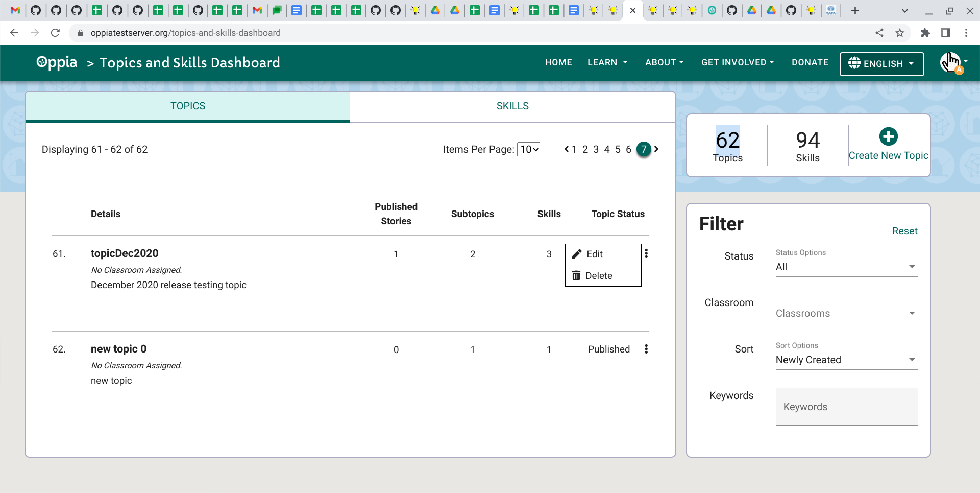Change Items Per Page value
980x493 pixels.
528,149
